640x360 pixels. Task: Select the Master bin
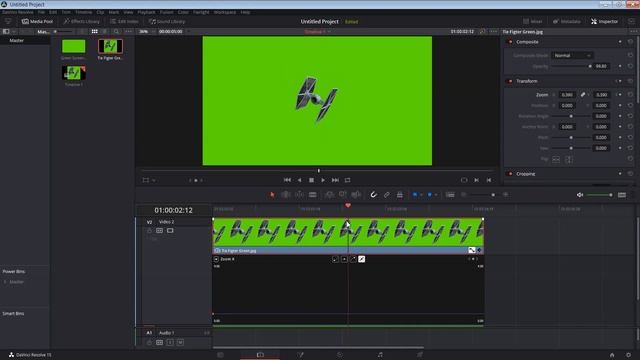(17, 40)
